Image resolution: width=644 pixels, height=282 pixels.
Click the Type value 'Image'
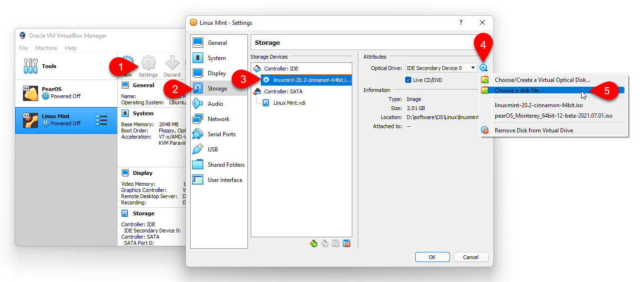point(414,99)
